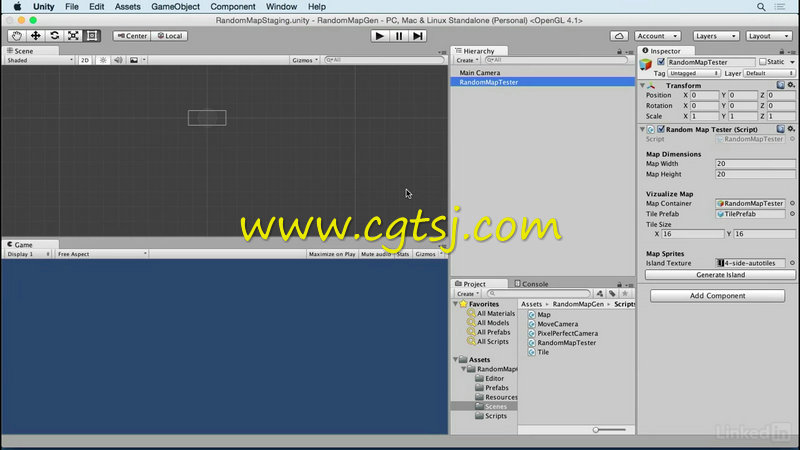This screenshot has height=450, width=800.
Task: Collapse the Favorites tree
Action: click(455, 304)
